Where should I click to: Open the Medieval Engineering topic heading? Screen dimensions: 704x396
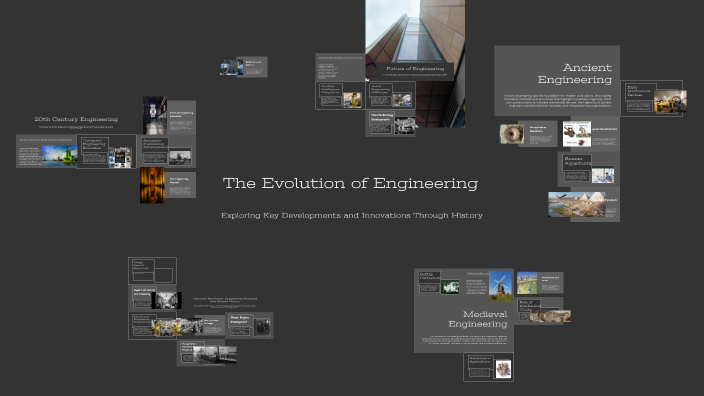click(478, 319)
